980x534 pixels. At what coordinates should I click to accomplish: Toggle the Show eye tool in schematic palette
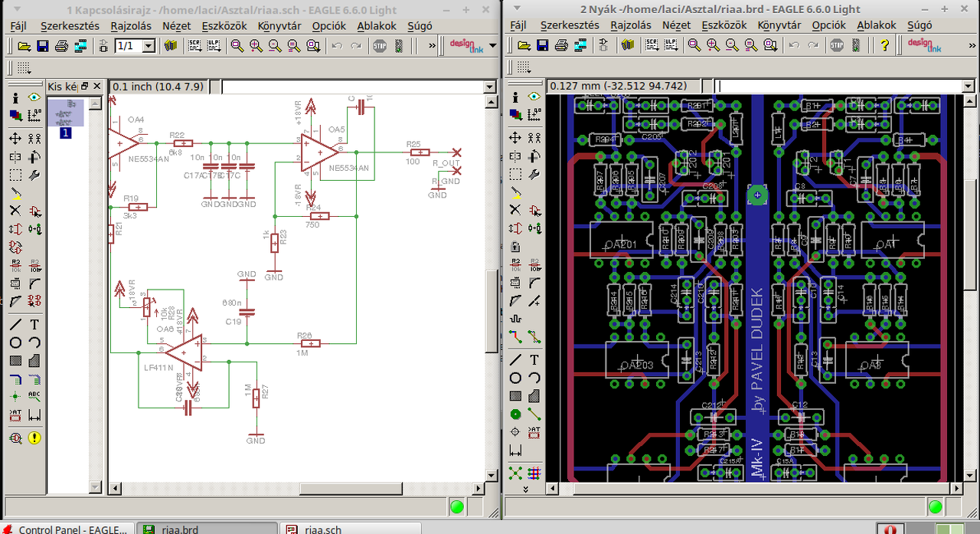tap(34, 97)
